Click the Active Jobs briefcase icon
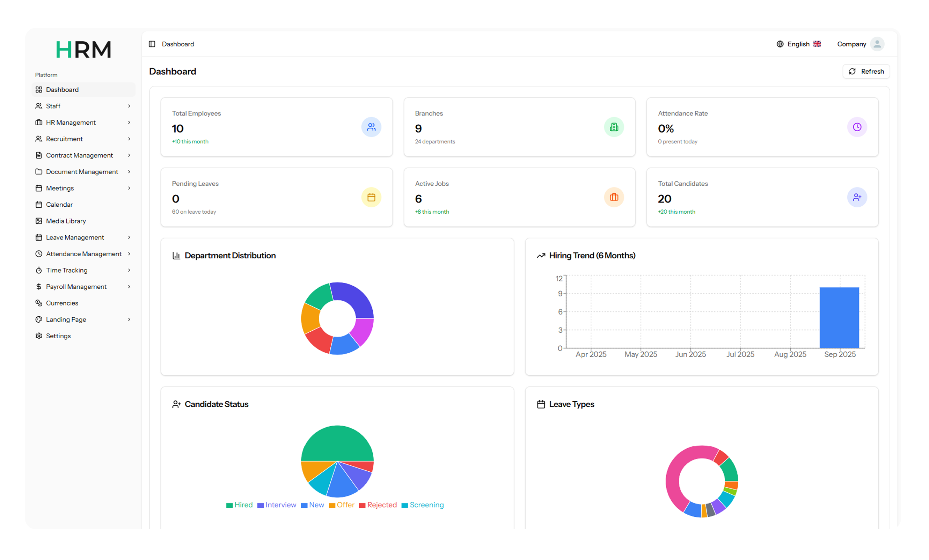The height and width of the screenshot is (560, 929). click(614, 197)
